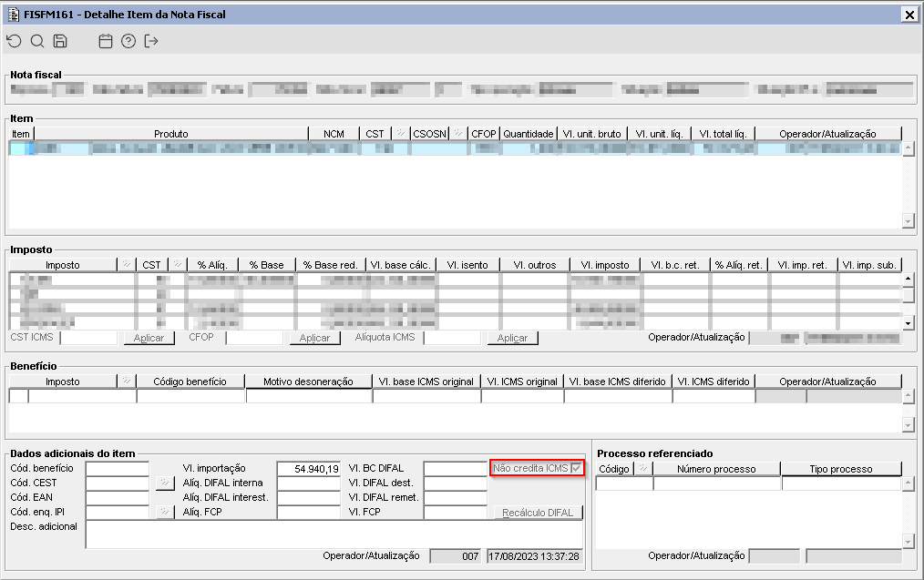Click up arrow of Processo referenciado scrollbar
The height and width of the screenshot is (580, 924).
coord(909,483)
